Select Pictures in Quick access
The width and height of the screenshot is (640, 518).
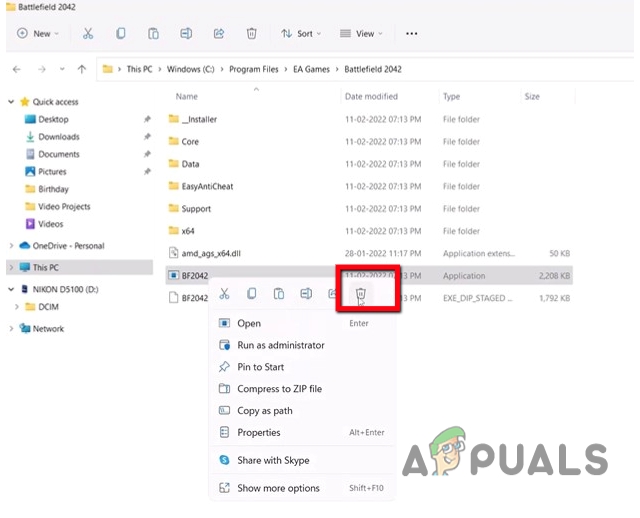point(52,172)
